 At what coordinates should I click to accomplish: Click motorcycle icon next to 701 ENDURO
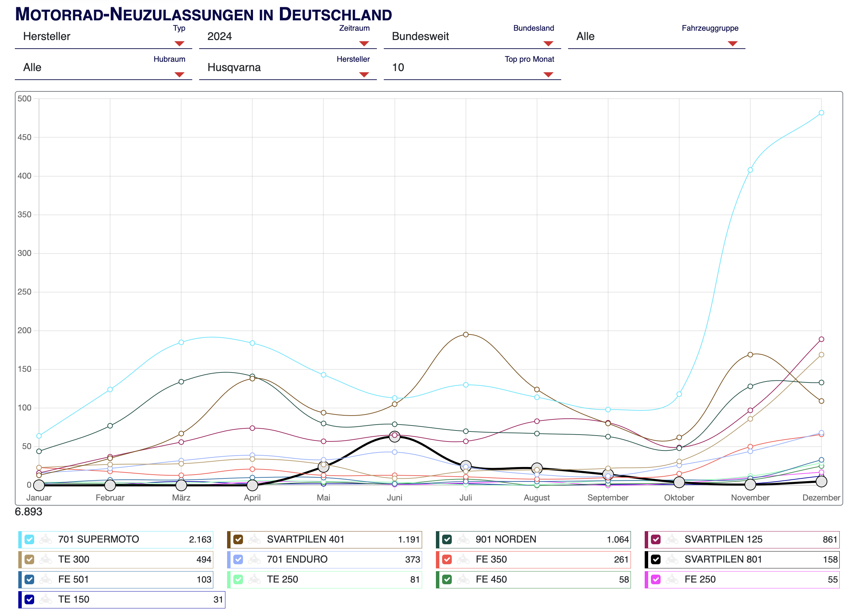click(x=255, y=560)
